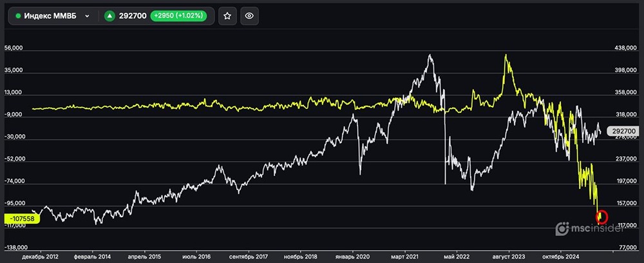The height and width of the screenshot is (263, 644).
Task: Click the green status dot beside Индекс ММВБ
Action: (x=18, y=16)
